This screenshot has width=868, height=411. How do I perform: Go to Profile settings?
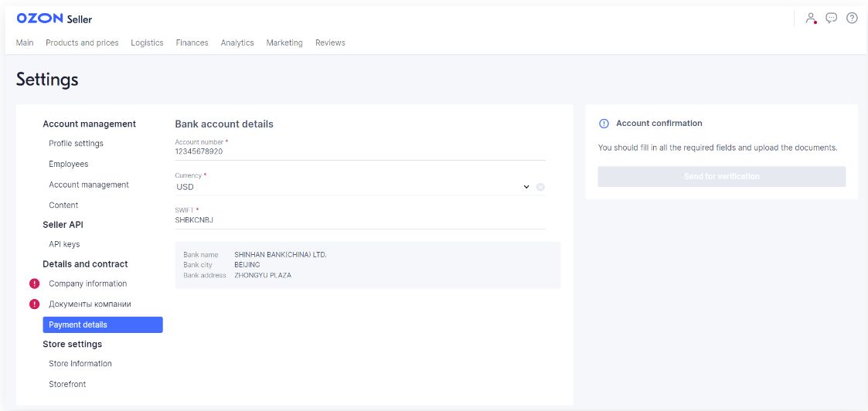pyautogui.click(x=76, y=144)
